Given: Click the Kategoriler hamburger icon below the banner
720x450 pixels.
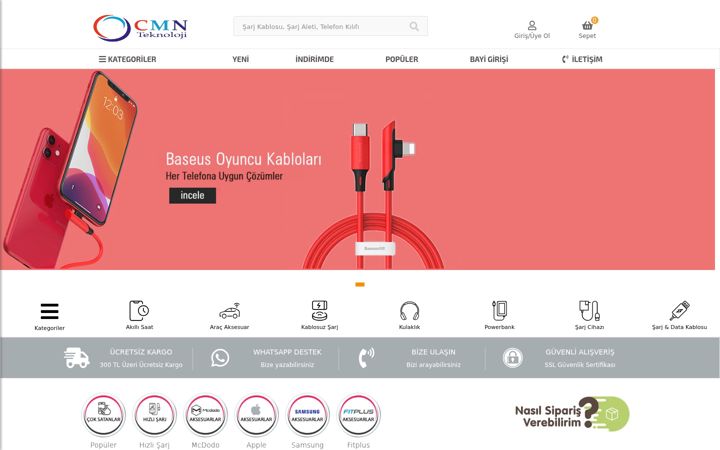Looking at the screenshot, I should coord(50,311).
